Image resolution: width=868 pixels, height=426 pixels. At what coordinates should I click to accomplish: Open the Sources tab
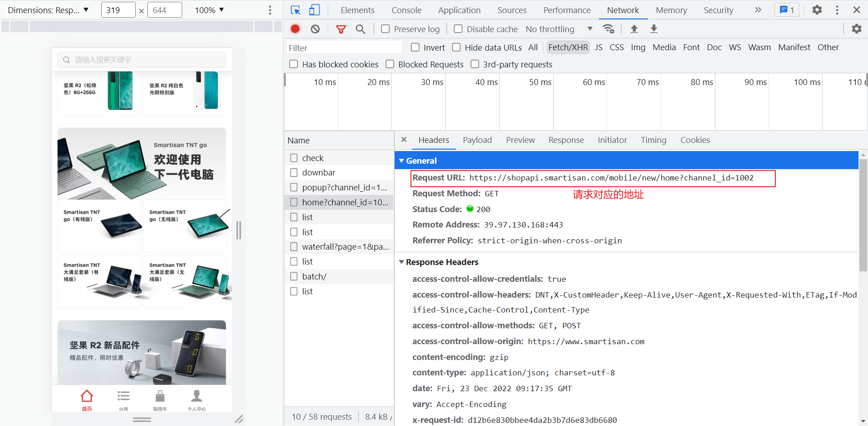pos(512,10)
